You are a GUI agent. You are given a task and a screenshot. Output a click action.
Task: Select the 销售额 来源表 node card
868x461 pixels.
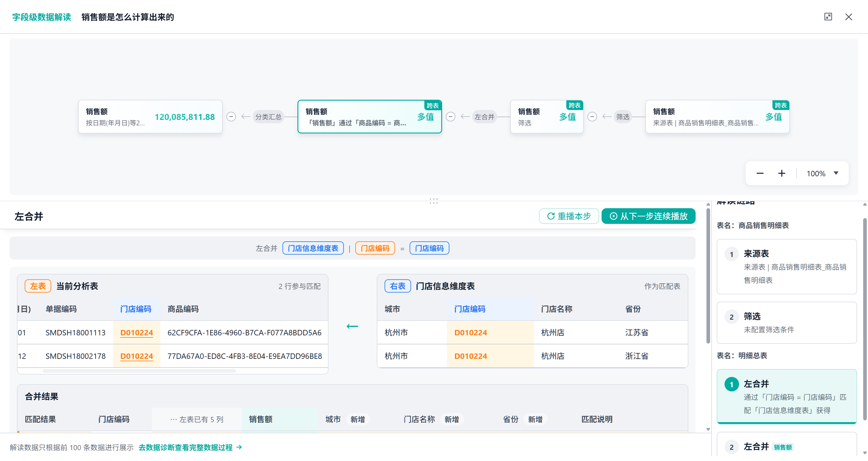717,117
